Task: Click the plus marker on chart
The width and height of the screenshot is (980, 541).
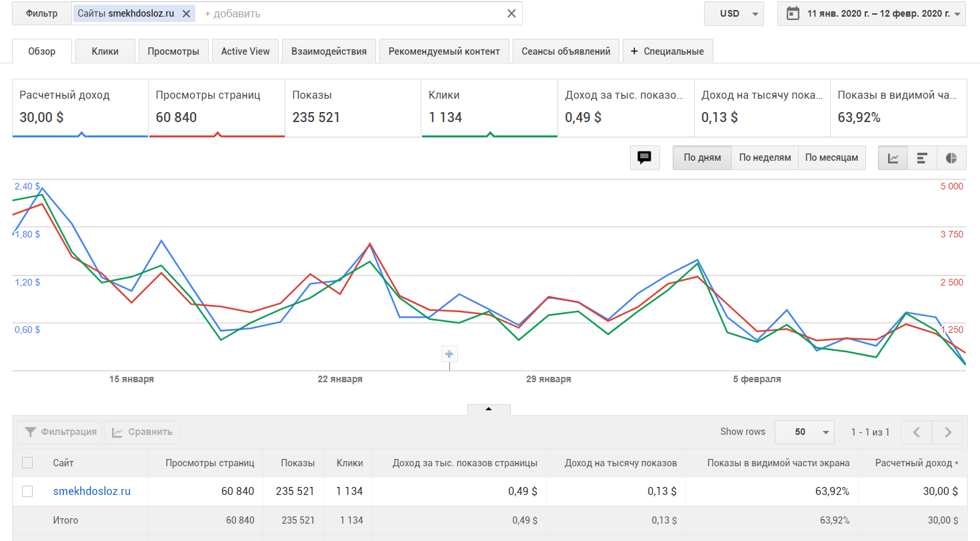Action: tap(449, 354)
